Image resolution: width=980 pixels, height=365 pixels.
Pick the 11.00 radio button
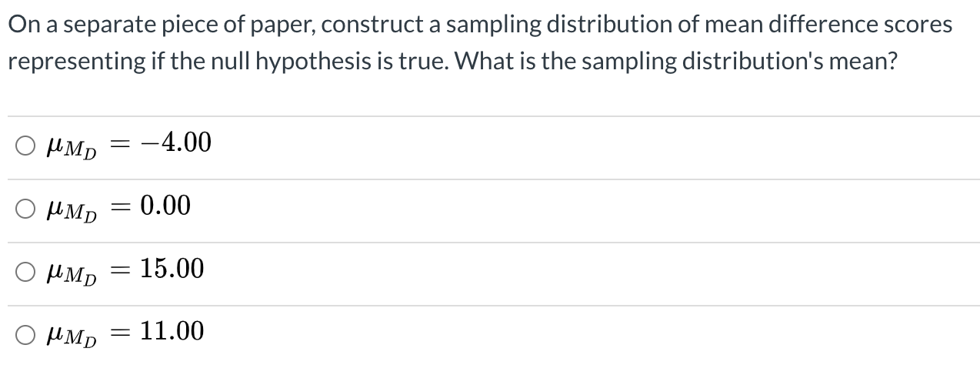point(25,333)
